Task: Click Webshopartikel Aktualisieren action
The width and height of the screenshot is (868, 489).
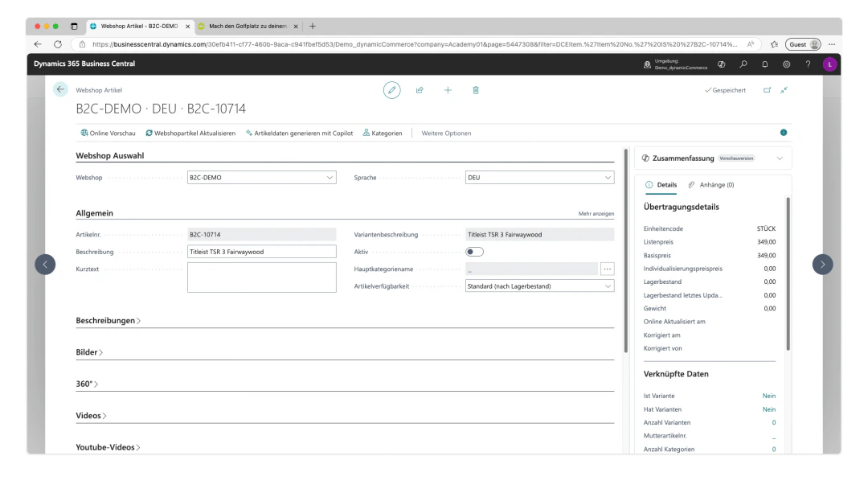Action: click(190, 133)
